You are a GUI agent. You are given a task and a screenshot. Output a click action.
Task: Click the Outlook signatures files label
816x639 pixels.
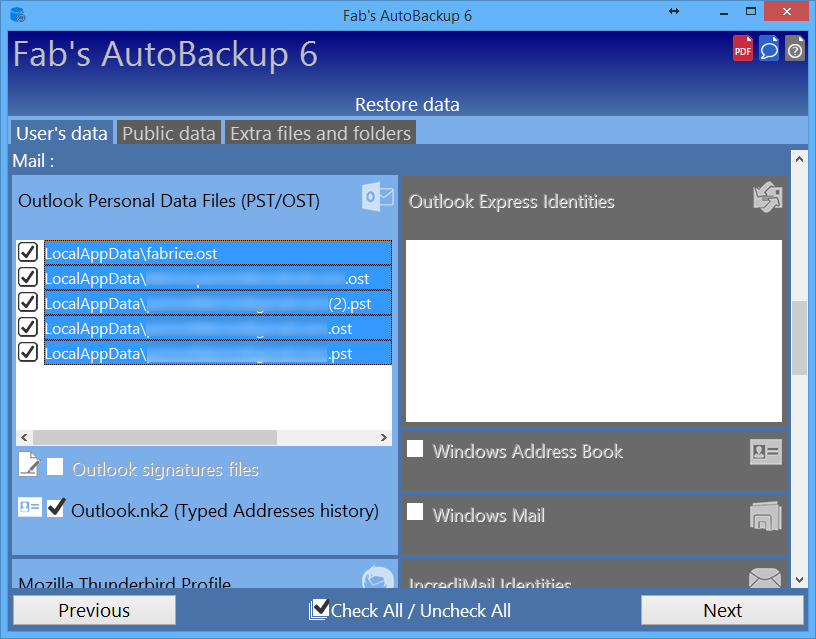tap(165, 469)
